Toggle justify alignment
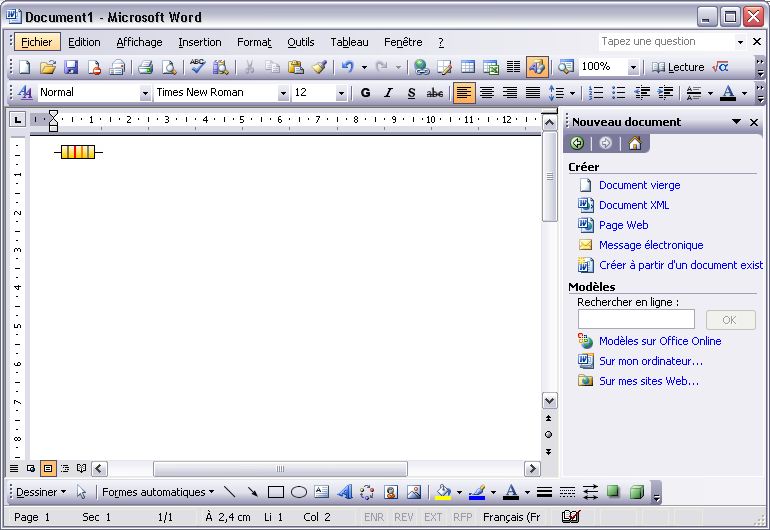The image size is (770, 530). (x=533, y=92)
